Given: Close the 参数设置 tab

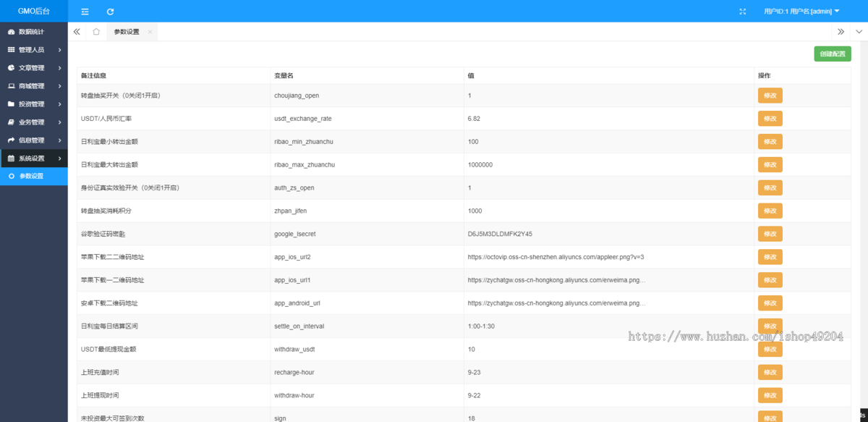Looking at the screenshot, I should point(150,32).
